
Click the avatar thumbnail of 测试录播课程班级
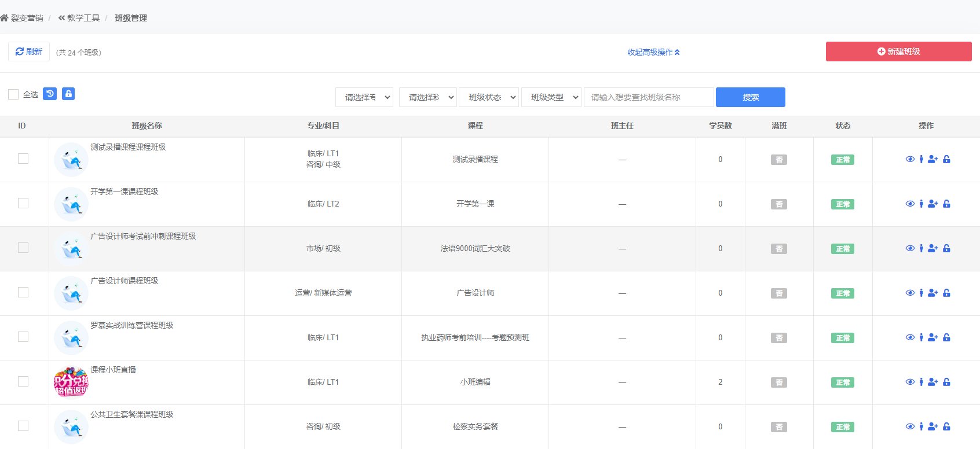pos(71,160)
